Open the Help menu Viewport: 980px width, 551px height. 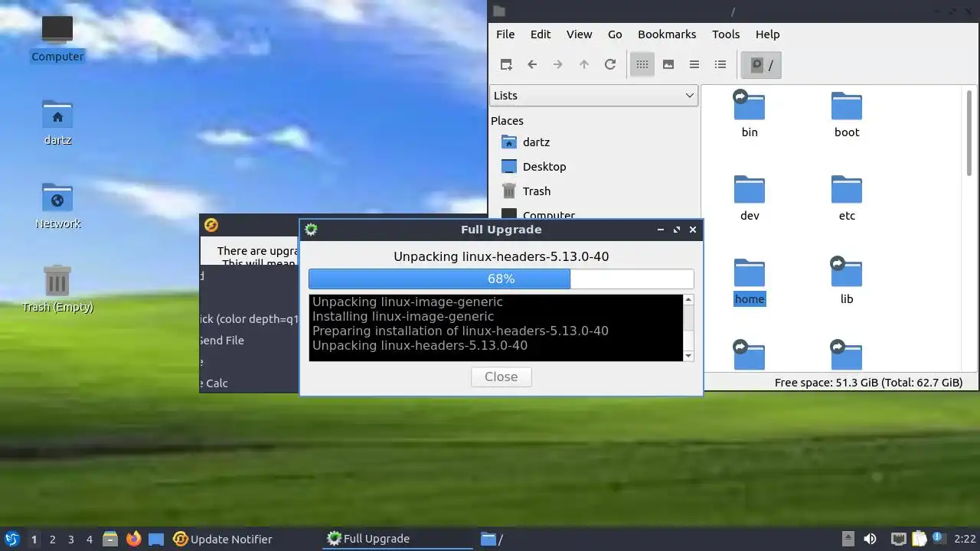(767, 34)
